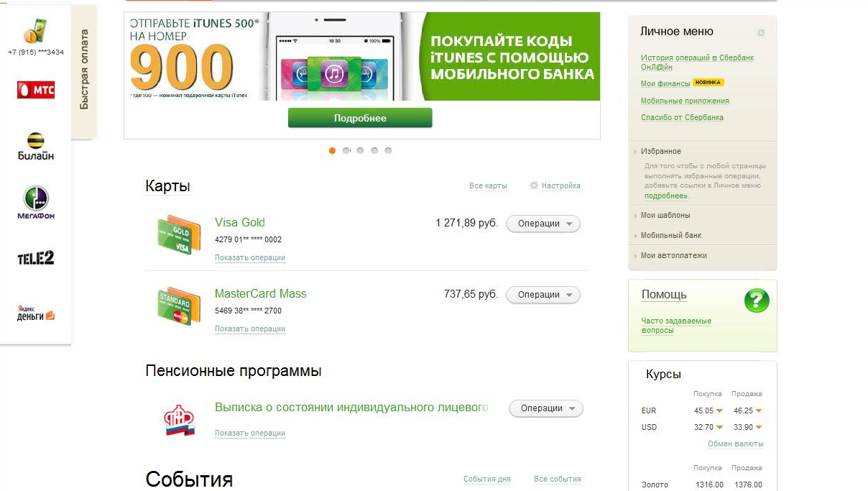The image size is (868, 491).
Task: Select the second banner slide dot
Action: click(x=346, y=151)
